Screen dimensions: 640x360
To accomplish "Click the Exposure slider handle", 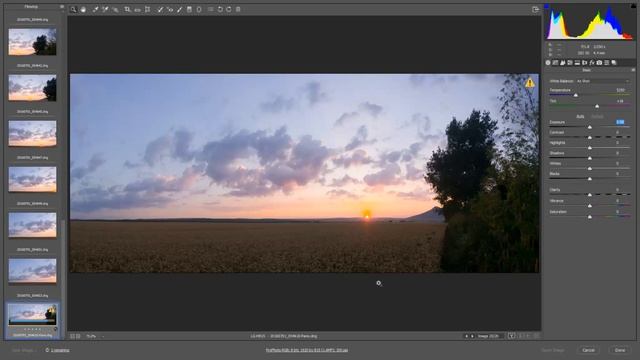I will click(590, 127).
